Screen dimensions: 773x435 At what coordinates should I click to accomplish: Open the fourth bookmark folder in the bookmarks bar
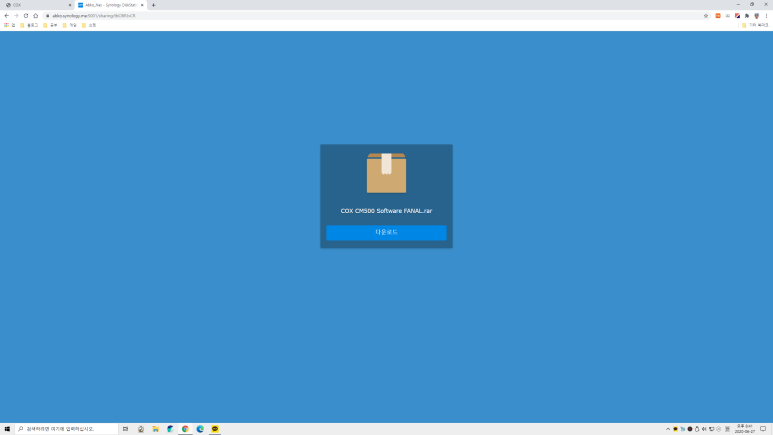[89, 25]
